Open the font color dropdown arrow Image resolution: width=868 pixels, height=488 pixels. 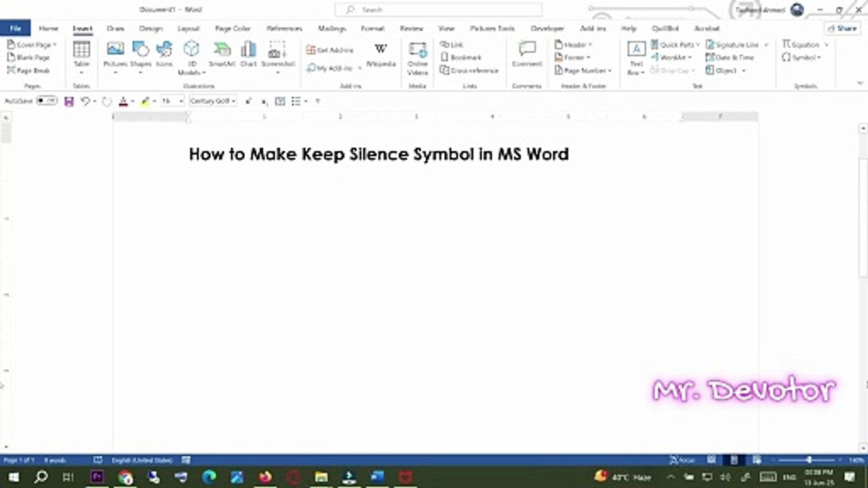pos(132,102)
